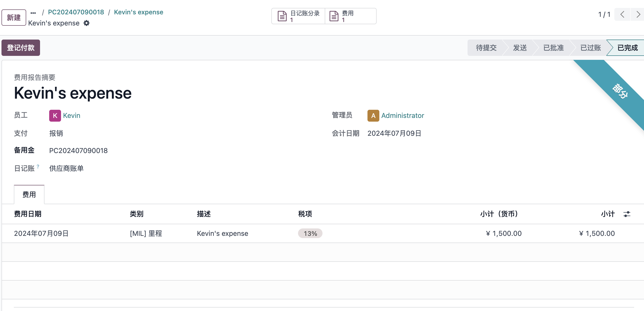Open the Kevin employee link
644x311 pixels.
click(71, 116)
